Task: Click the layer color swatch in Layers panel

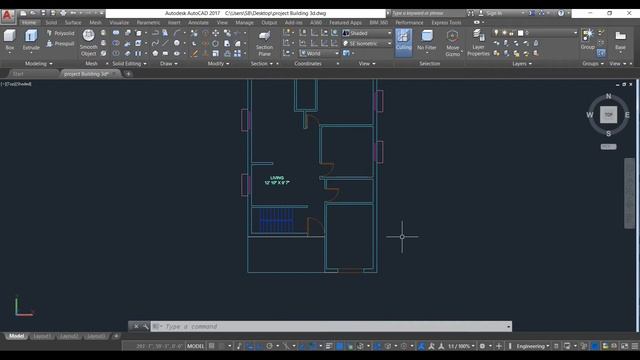Action: 520,33
